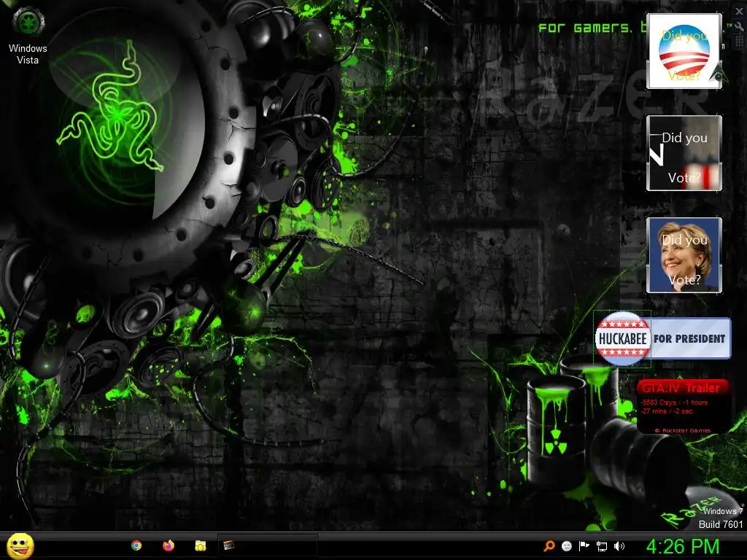Open Action Center flag in the tray
Screen dimensions: 747x560
point(584,546)
